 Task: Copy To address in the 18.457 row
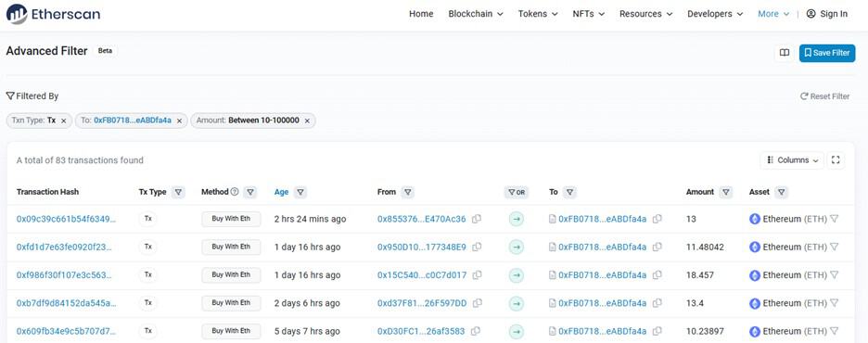pyautogui.click(x=657, y=275)
